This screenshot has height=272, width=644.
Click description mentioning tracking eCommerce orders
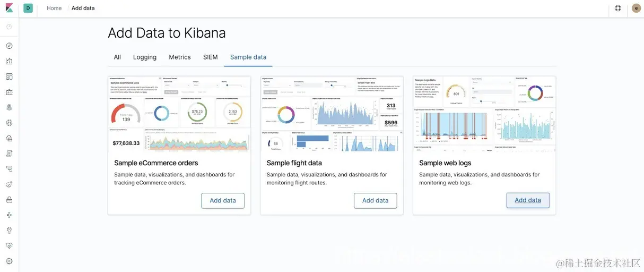click(175, 178)
